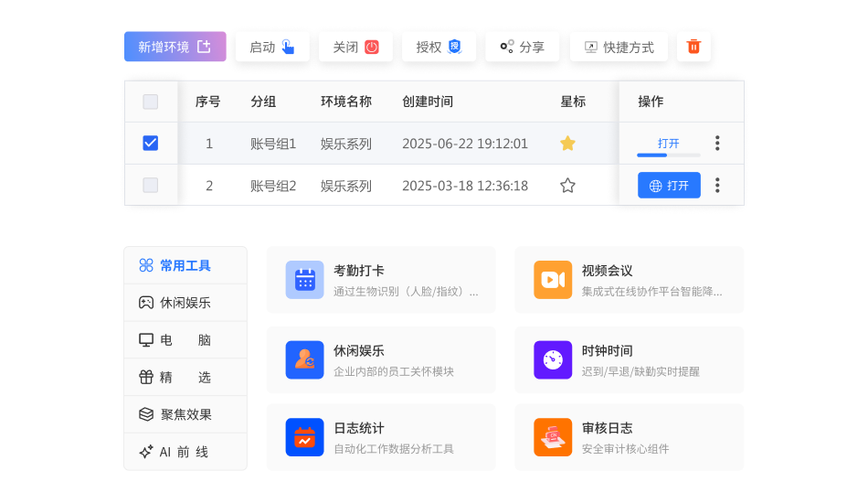Expand the three-dot menu for row 2

click(717, 186)
